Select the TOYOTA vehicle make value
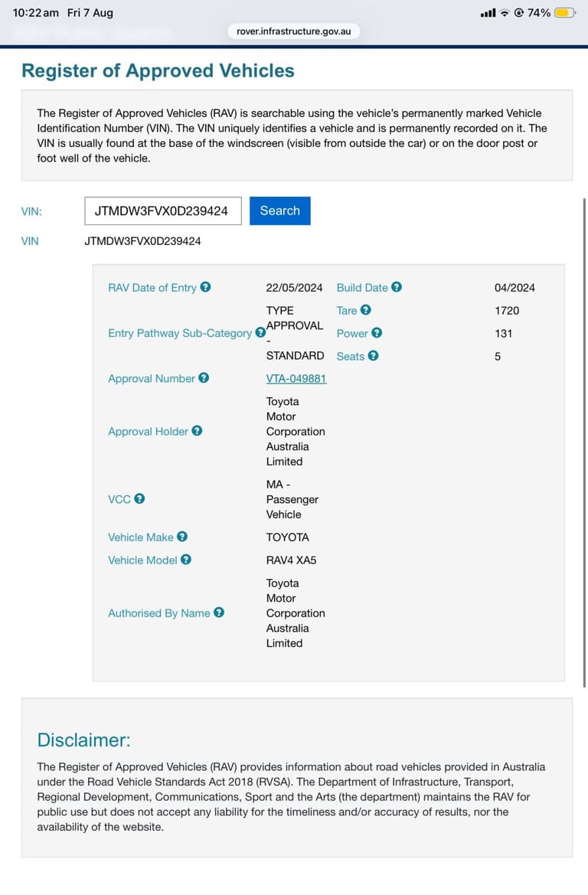588x895 pixels. point(288,537)
